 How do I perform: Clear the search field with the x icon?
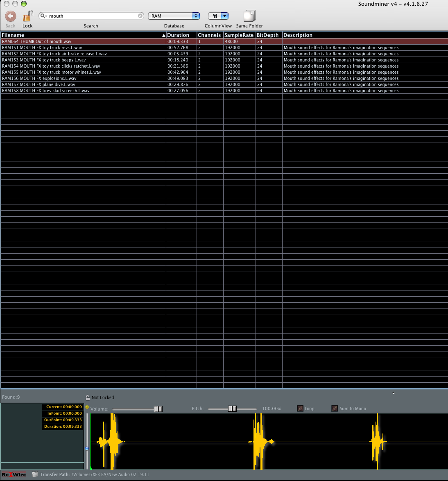point(140,16)
